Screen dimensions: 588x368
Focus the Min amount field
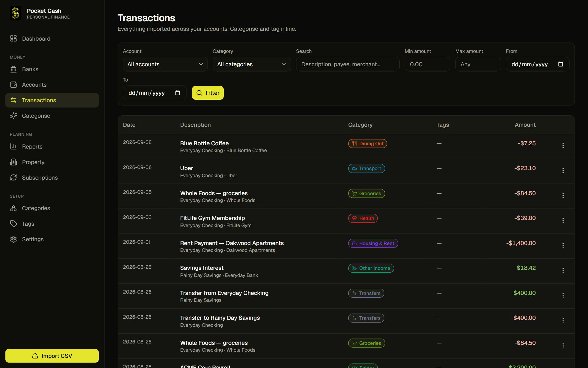coord(427,64)
